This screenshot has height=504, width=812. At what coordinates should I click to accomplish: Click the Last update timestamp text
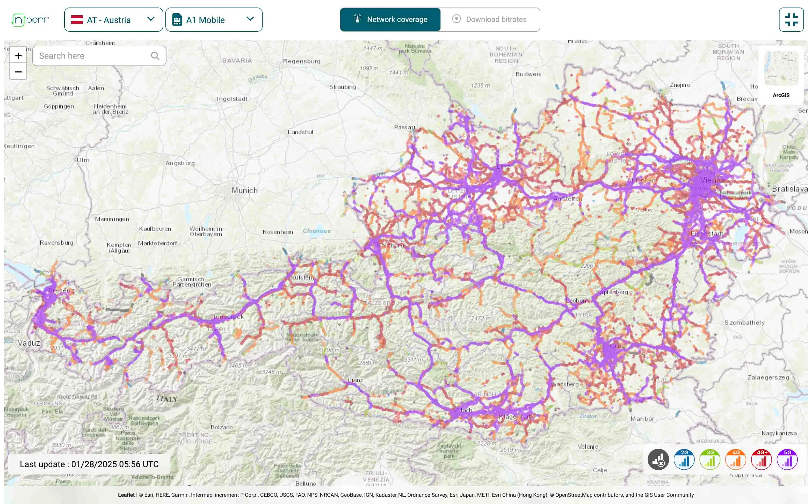point(89,464)
